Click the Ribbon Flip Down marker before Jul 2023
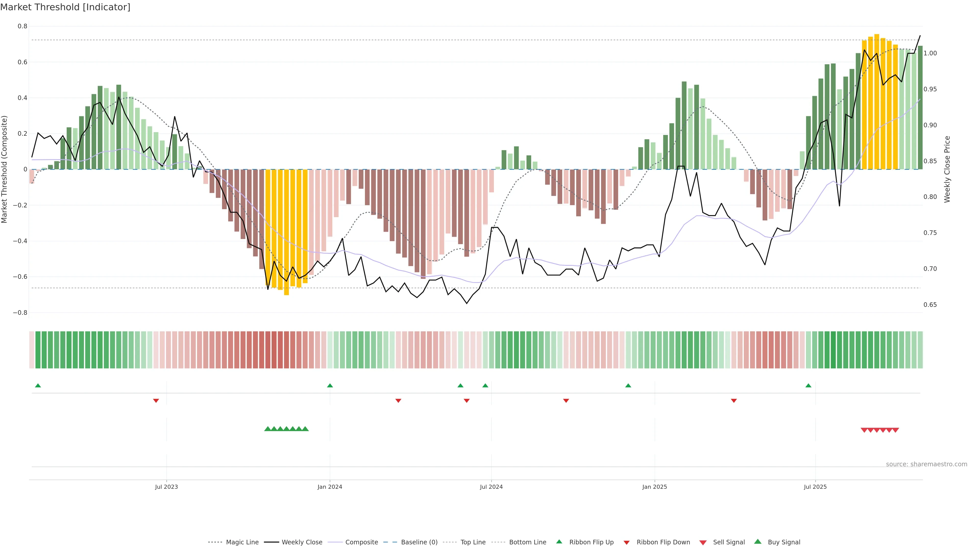The image size is (980, 551). (156, 400)
